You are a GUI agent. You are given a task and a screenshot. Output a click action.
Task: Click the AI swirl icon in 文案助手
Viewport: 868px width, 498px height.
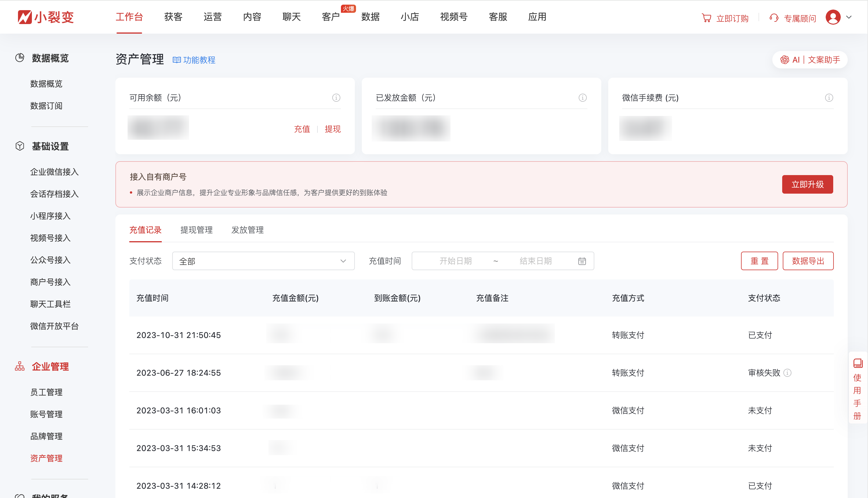tap(785, 60)
